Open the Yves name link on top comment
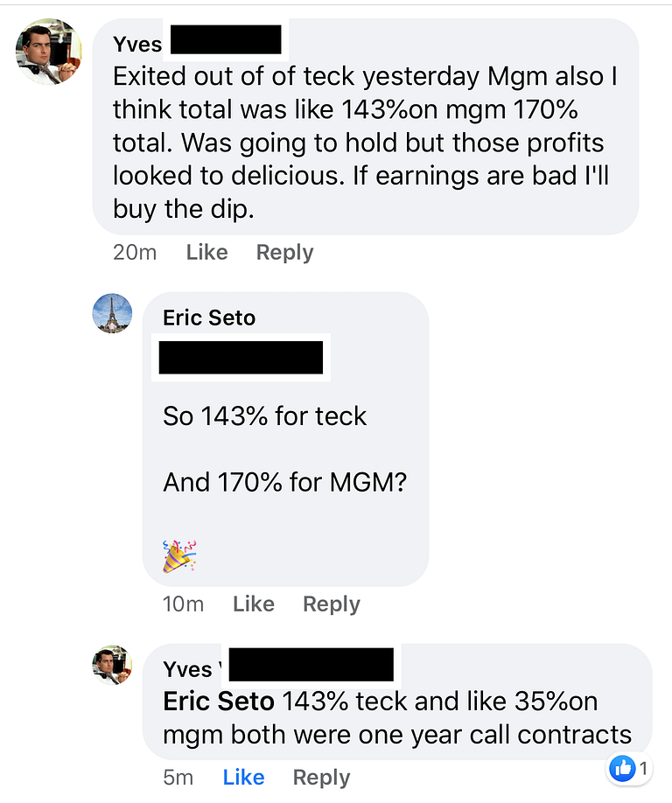672x803 pixels. [137, 44]
